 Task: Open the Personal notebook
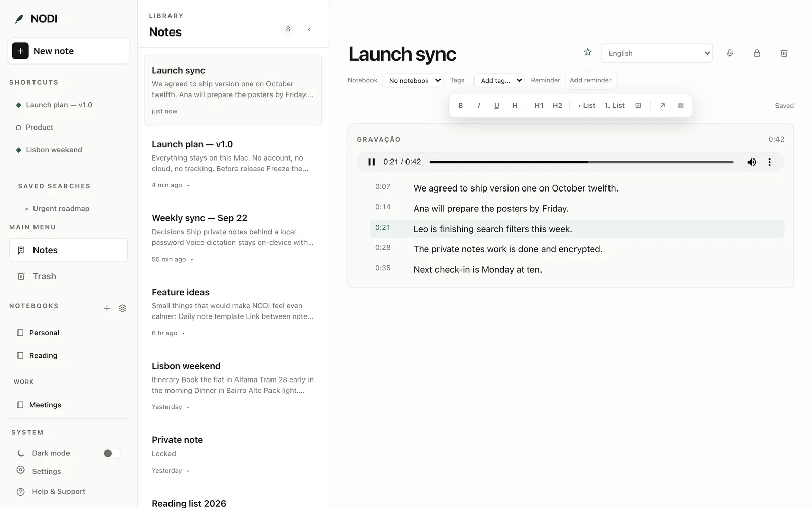(44, 333)
